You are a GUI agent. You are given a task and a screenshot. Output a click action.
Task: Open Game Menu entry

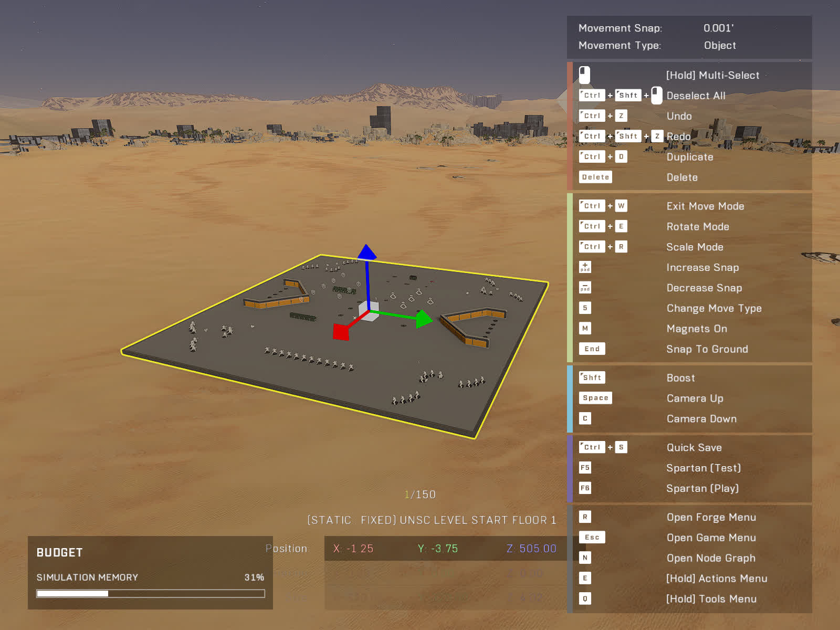711,538
